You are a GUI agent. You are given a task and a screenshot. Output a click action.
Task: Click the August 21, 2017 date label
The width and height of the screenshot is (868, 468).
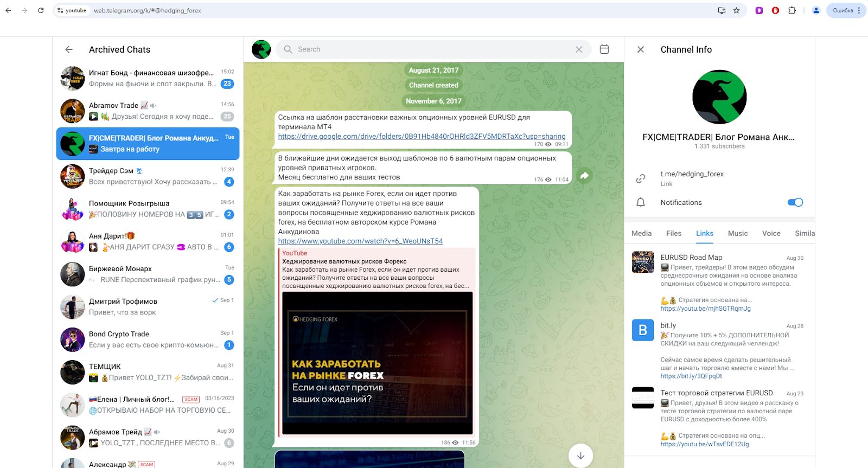point(433,70)
